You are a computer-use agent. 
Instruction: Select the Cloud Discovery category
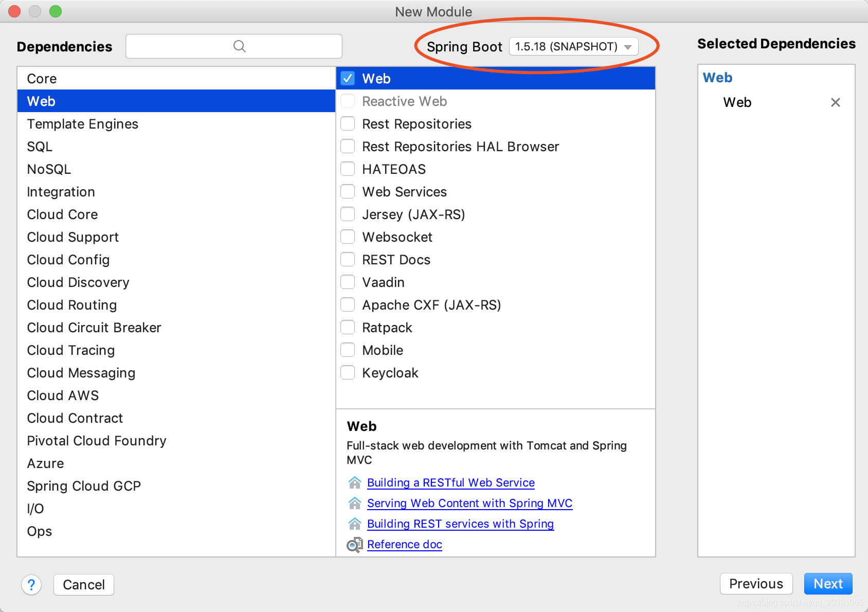176,282
